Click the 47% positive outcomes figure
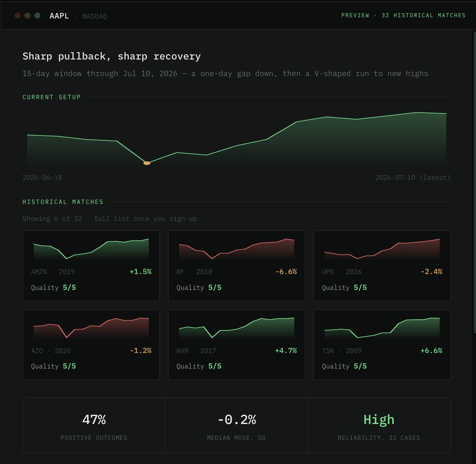This screenshot has height=464, width=476. coord(94,420)
